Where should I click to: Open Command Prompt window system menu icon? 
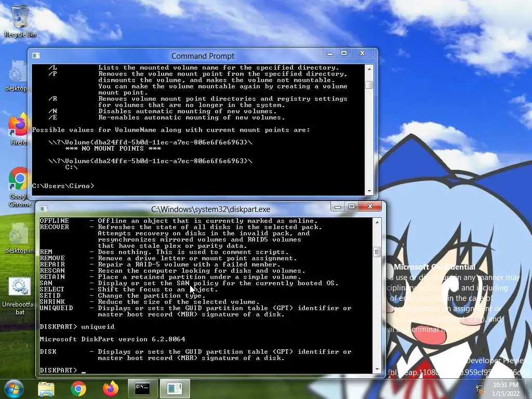click(36, 56)
